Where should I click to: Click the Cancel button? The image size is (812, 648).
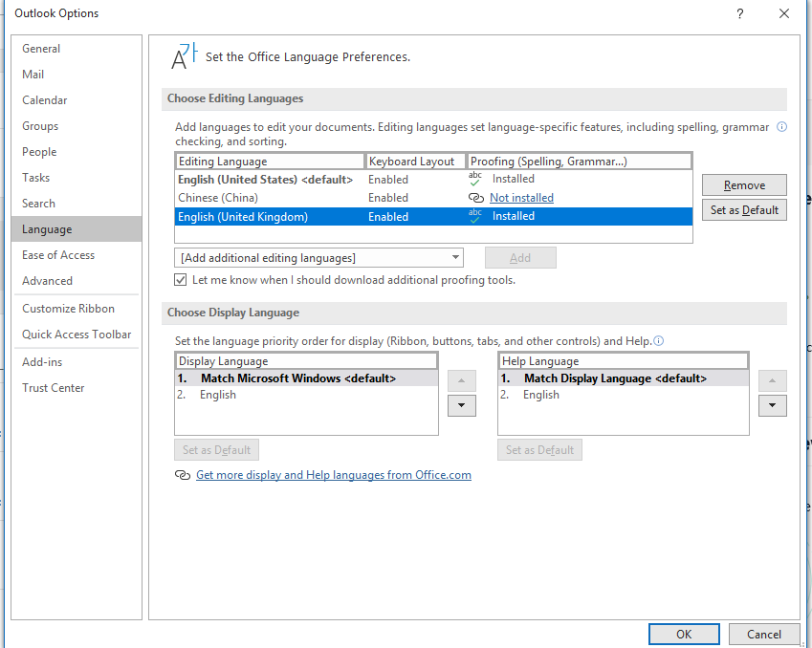(x=764, y=634)
